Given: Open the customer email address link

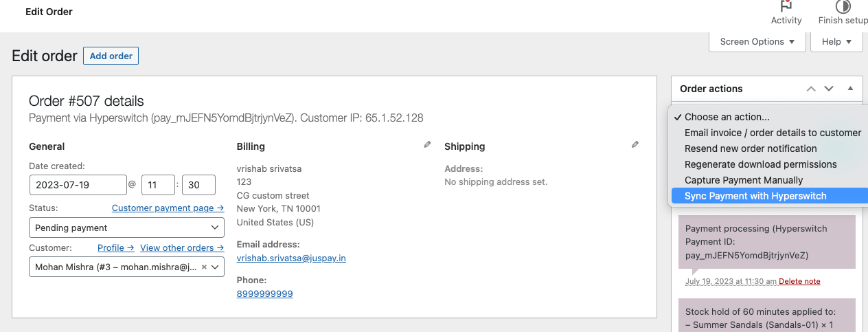Looking at the screenshot, I should pos(291,258).
